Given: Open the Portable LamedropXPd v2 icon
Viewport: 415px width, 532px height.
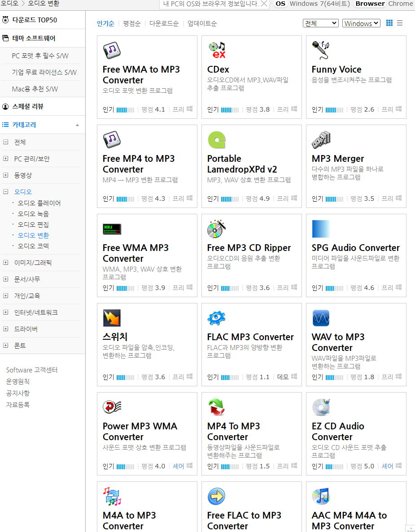Looking at the screenshot, I should coord(217,139).
